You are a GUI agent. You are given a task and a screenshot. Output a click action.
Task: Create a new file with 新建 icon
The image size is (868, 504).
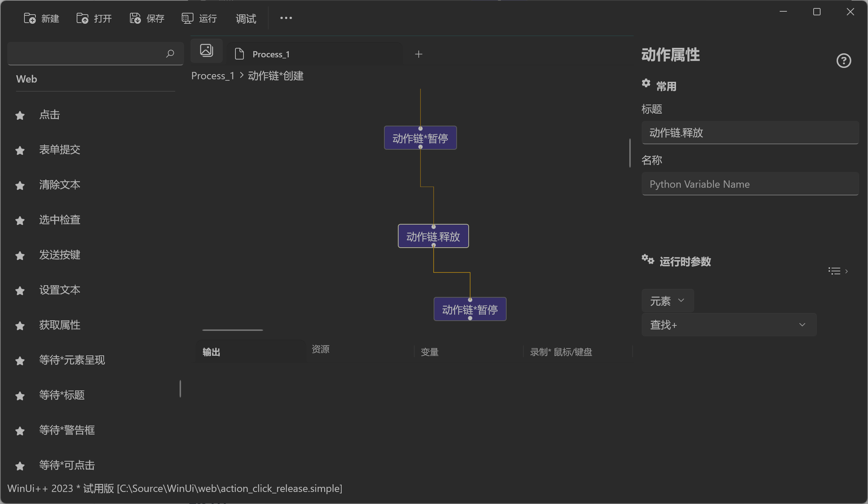pyautogui.click(x=30, y=18)
